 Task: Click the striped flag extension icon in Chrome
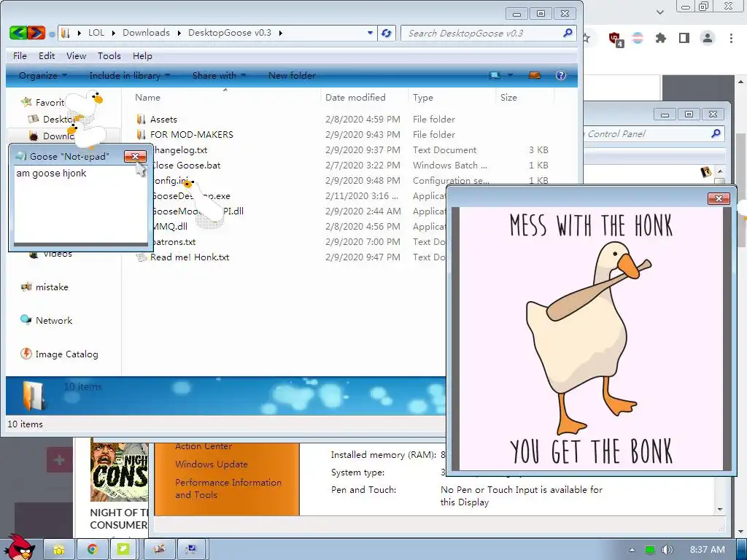tap(638, 38)
